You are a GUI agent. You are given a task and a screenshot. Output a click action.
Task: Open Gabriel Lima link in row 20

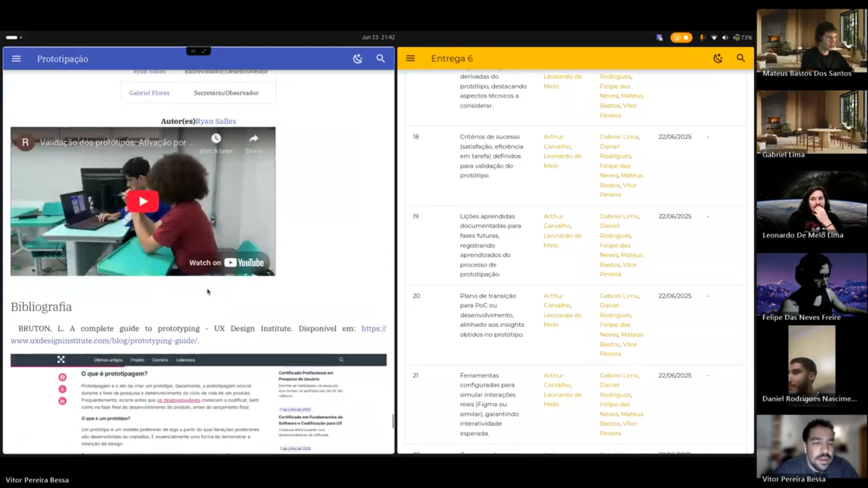(619, 296)
